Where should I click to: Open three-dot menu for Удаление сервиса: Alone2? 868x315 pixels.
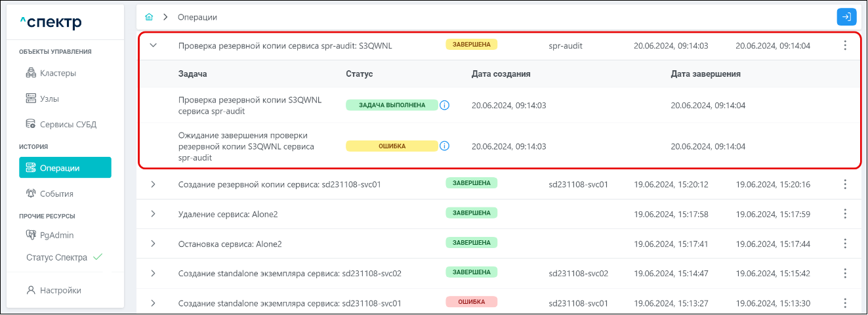[x=845, y=214]
